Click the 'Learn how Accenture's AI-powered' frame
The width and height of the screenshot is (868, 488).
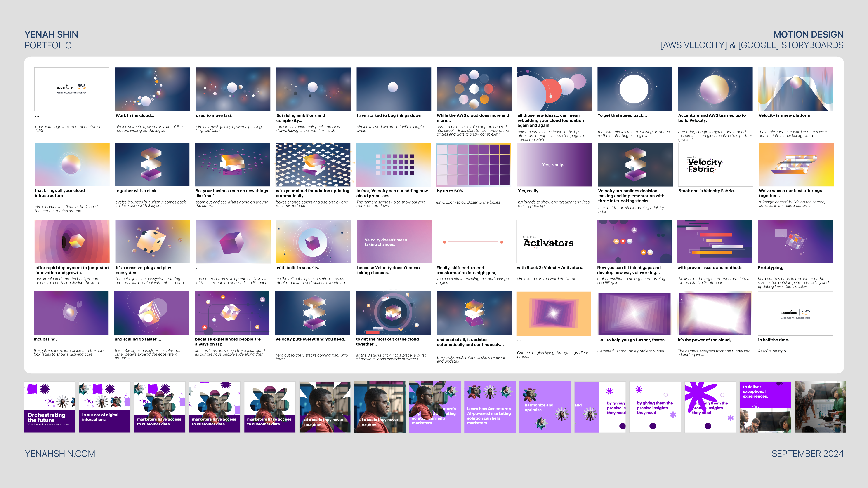(x=490, y=407)
